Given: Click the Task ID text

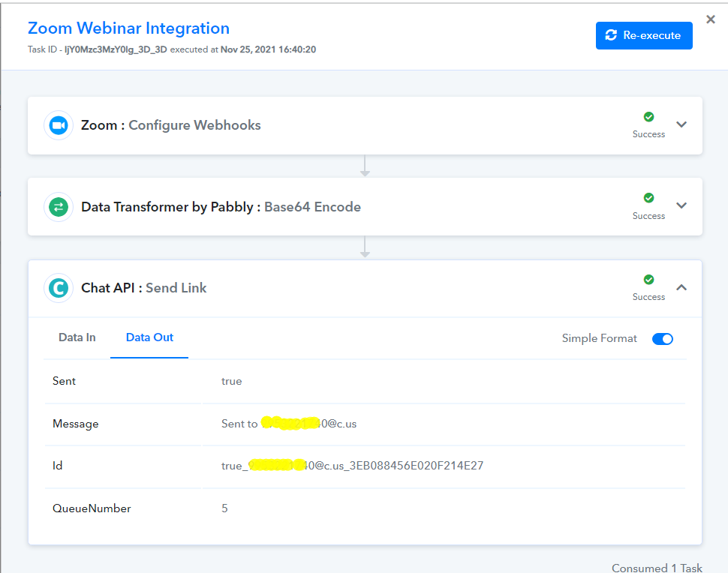Looking at the screenshot, I should click(x=97, y=49).
